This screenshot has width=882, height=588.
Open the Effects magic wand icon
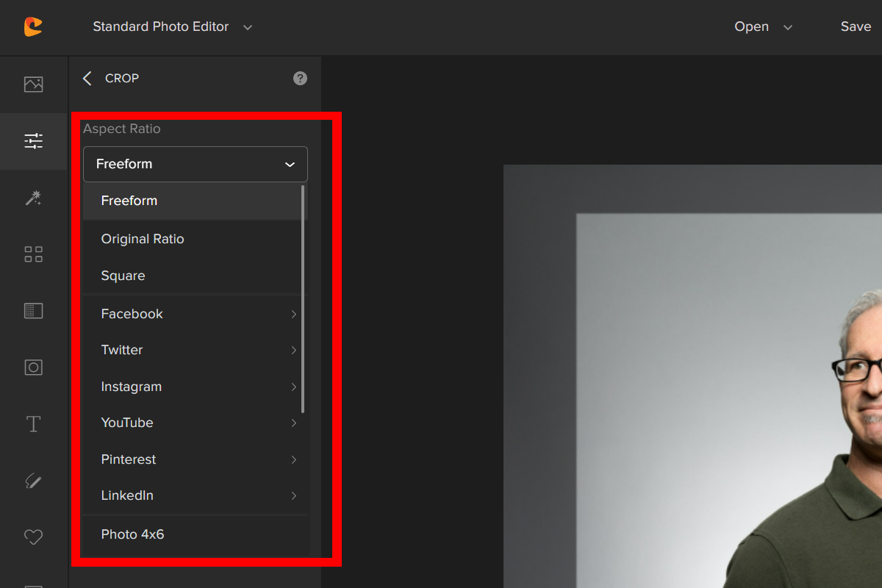pyautogui.click(x=33, y=198)
